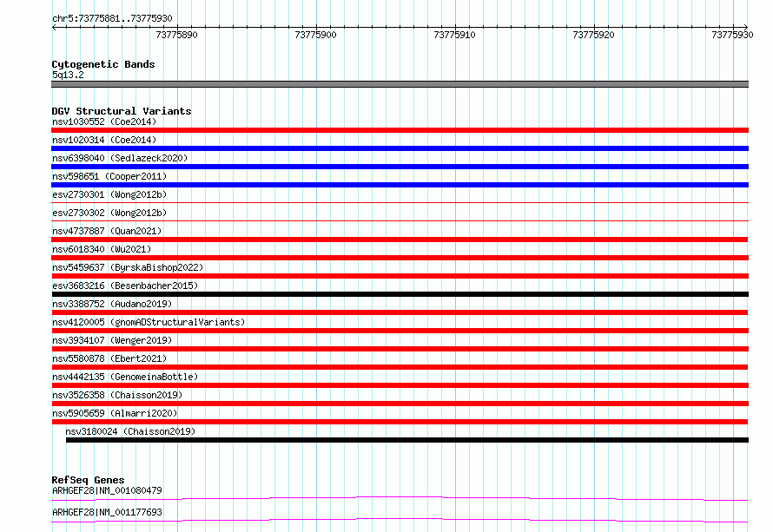Click the blue bar under nsv1020314

[x=400, y=148]
